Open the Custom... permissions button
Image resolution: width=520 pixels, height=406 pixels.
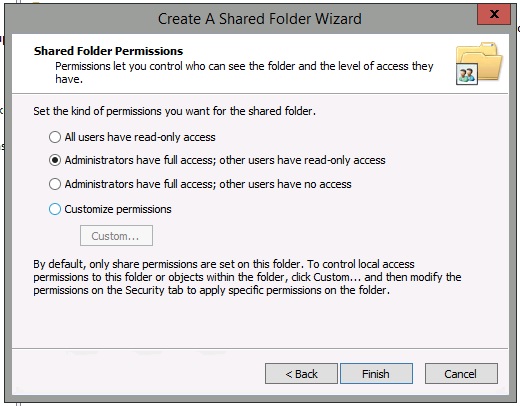[116, 236]
